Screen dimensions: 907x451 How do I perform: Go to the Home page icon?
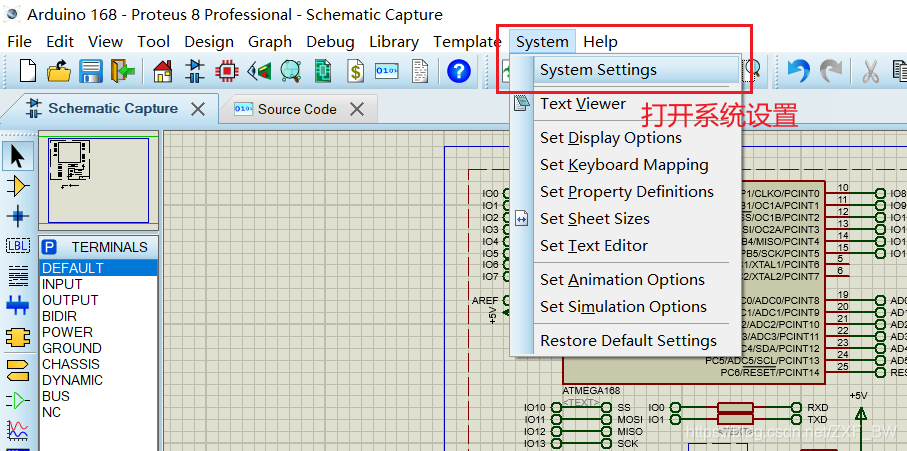[163, 71]
